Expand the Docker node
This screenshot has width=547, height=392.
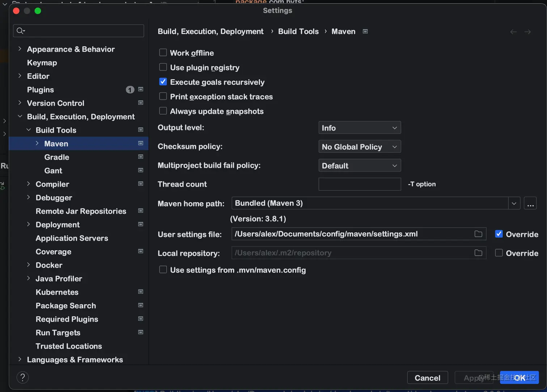29,265
